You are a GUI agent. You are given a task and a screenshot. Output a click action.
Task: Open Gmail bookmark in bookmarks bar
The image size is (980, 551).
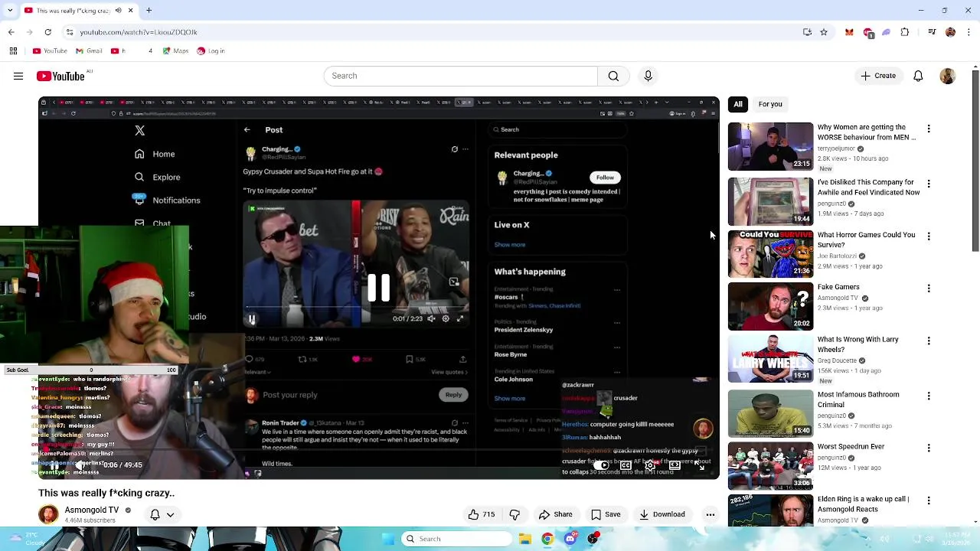89,51
